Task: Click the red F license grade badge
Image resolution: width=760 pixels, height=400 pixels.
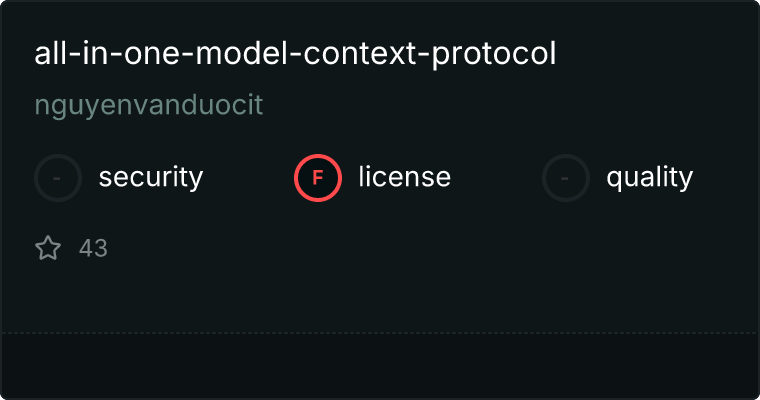Action: pos(318,178)
